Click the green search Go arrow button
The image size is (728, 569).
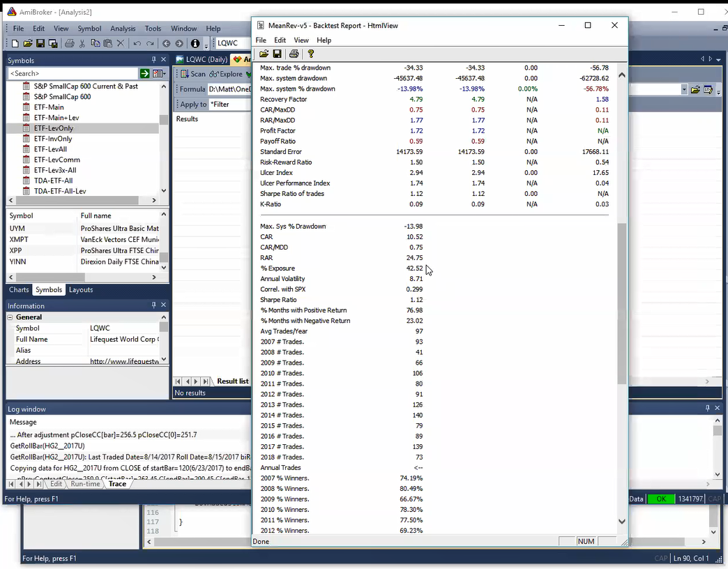click(145, 73)
